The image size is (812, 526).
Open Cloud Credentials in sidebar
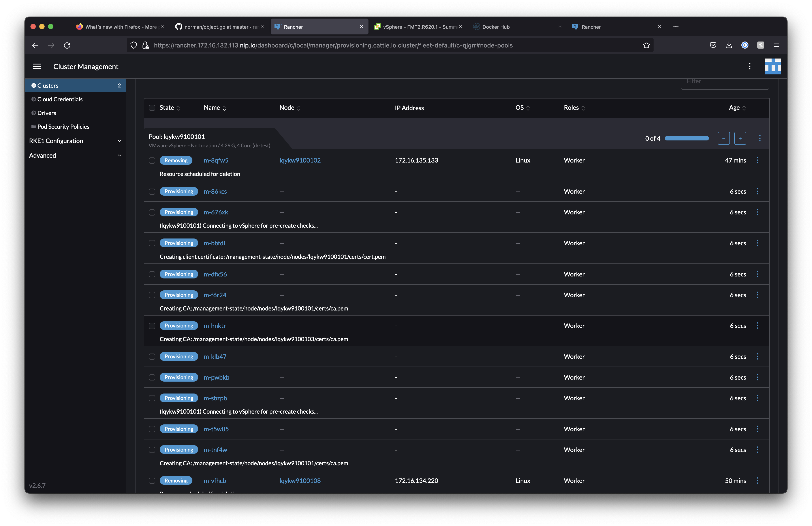tap(75, 99)
